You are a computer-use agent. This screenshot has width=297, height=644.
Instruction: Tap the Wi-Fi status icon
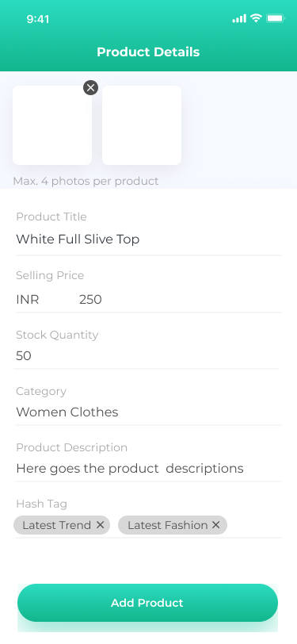point(256,18)
